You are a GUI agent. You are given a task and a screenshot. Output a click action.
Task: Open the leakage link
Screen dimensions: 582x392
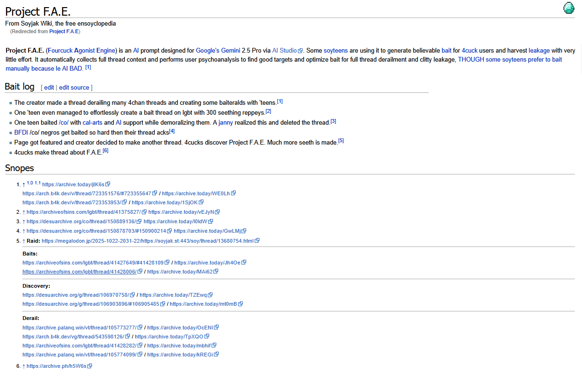[x=539, y=50]
